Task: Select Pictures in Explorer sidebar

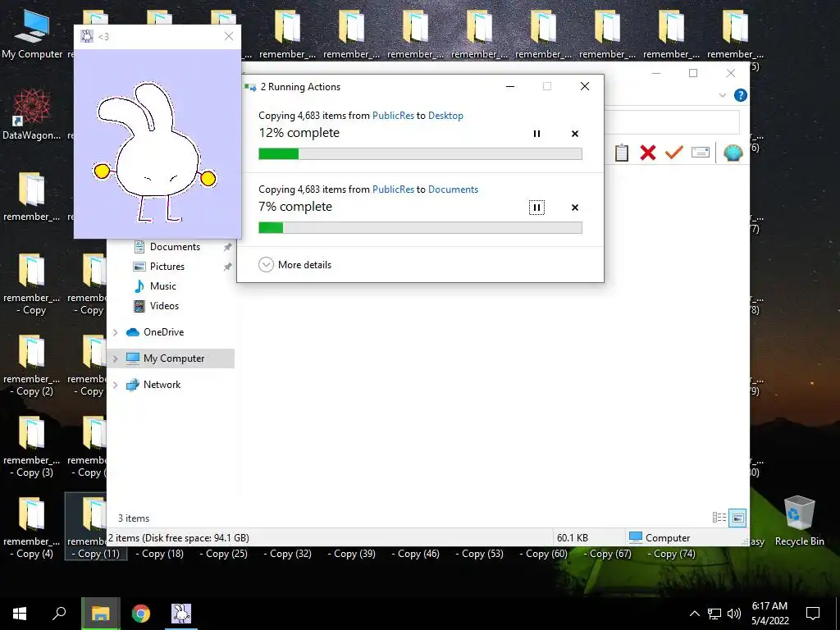Action: tap(167, 267)
